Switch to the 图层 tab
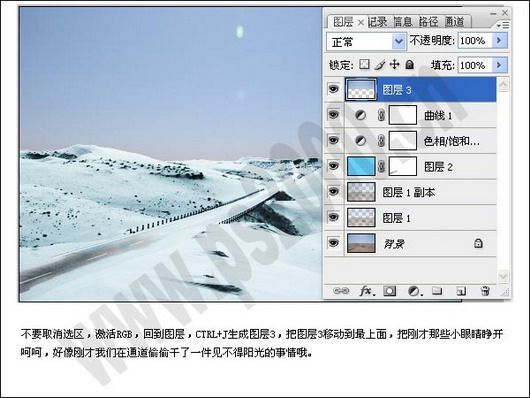Viewport: 530px width, 398px height. [343, 22]
